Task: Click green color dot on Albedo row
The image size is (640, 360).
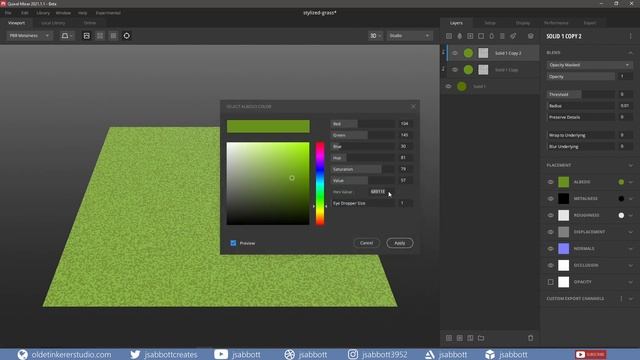Action: point(621,182)
